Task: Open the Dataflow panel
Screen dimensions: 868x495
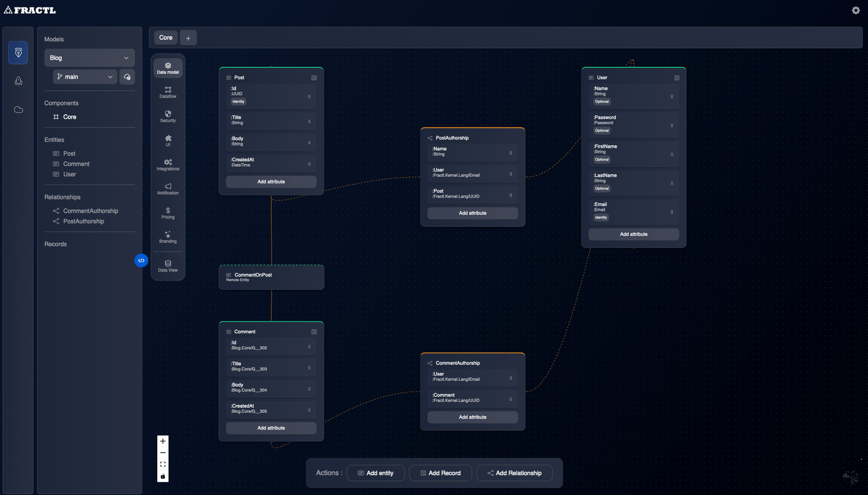Action: (x=168, y=92)
